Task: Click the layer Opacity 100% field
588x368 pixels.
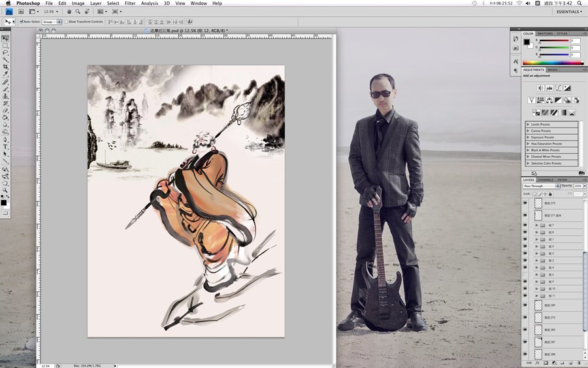Action: (578, 186)
